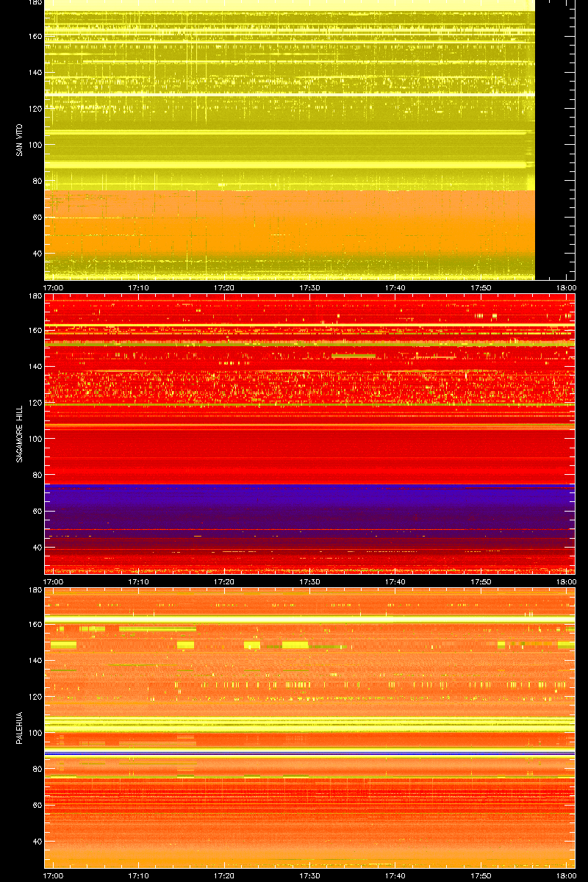The height and width of the screenshot is (882, 588).
Task: Click the SAN VITO station axis label
Action: pyautogui.click(x=18, y=140)
